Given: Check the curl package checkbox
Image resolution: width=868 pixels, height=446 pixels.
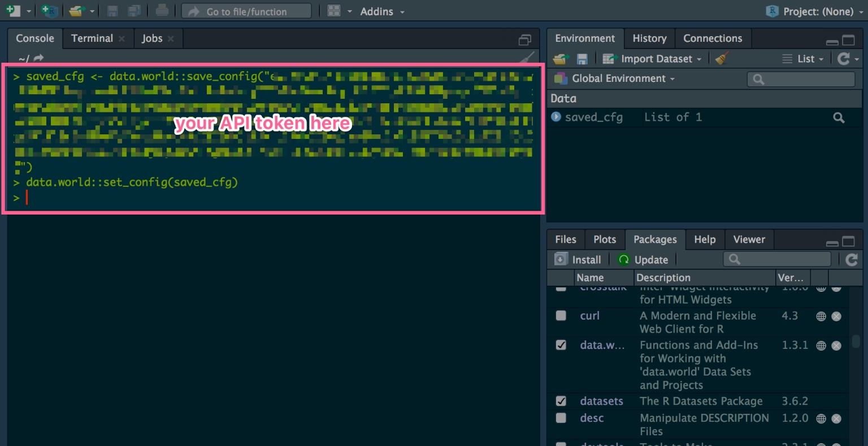Looking at the screenshot, I should point(561,316).
